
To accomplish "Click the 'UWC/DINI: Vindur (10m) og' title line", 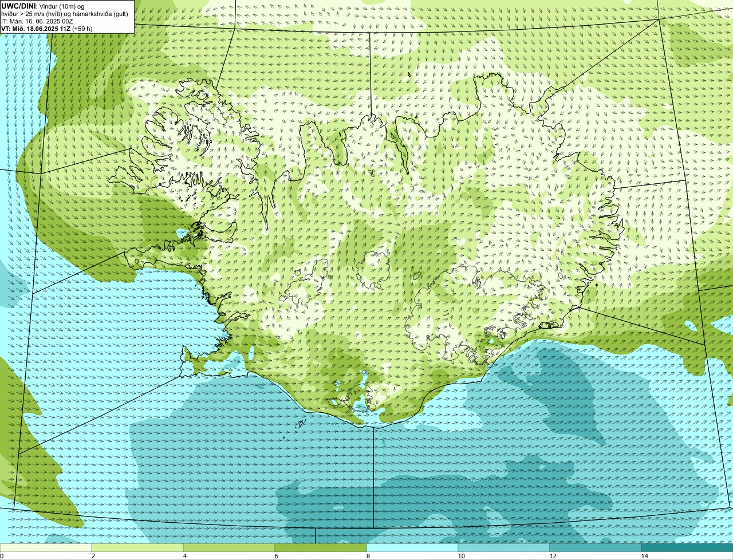I will point(43,6).
